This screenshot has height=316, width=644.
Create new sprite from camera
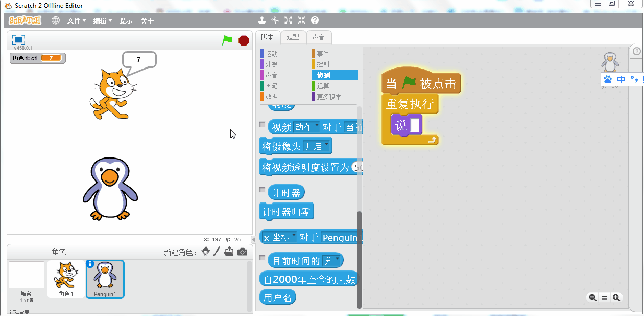click(x=242, y=252)
